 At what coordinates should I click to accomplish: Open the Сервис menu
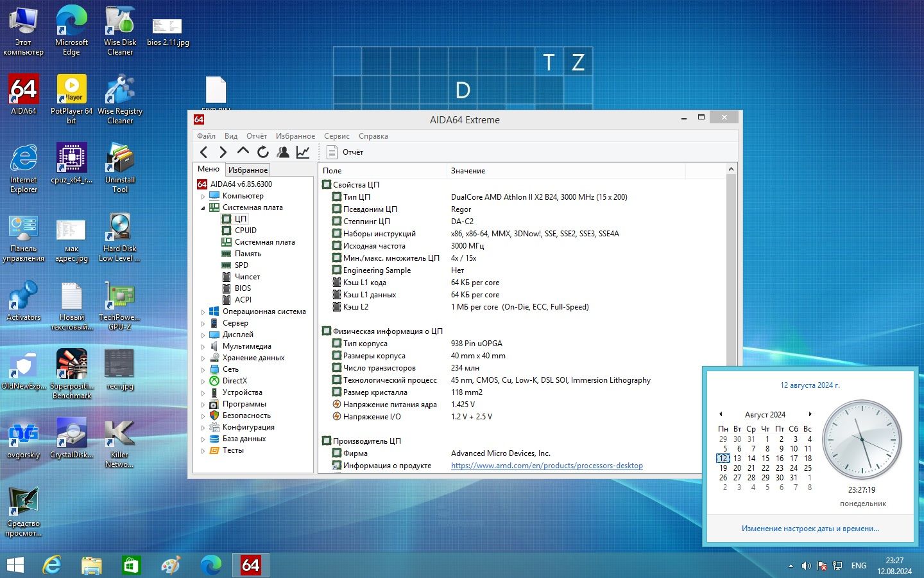(x=336, y=136)
